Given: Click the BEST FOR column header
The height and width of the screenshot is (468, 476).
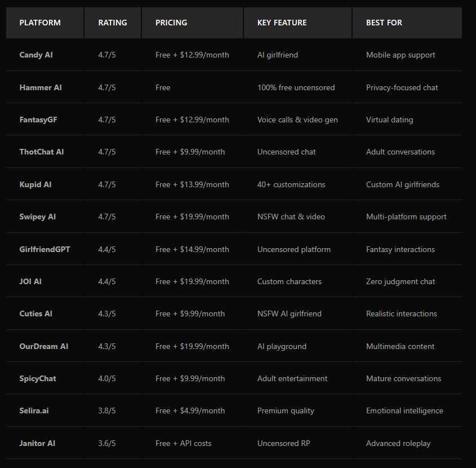Looking at the screenshot, I should pos(384,23).
